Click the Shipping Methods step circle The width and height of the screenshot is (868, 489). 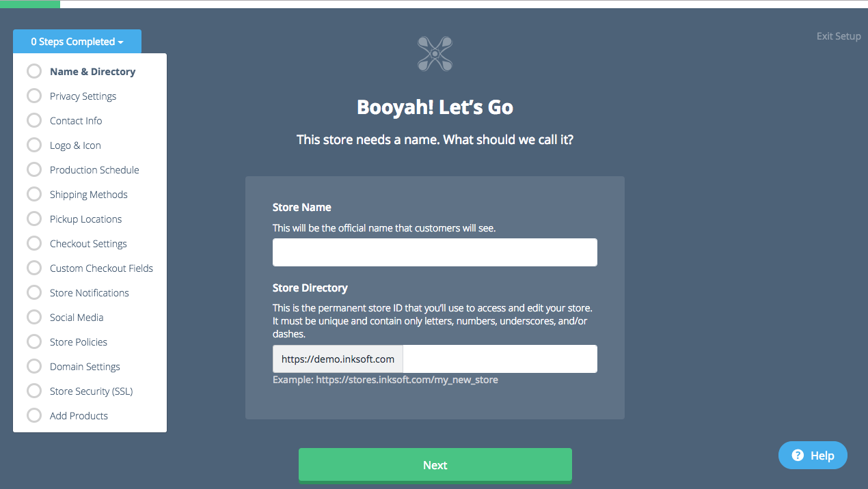[34, 194]
